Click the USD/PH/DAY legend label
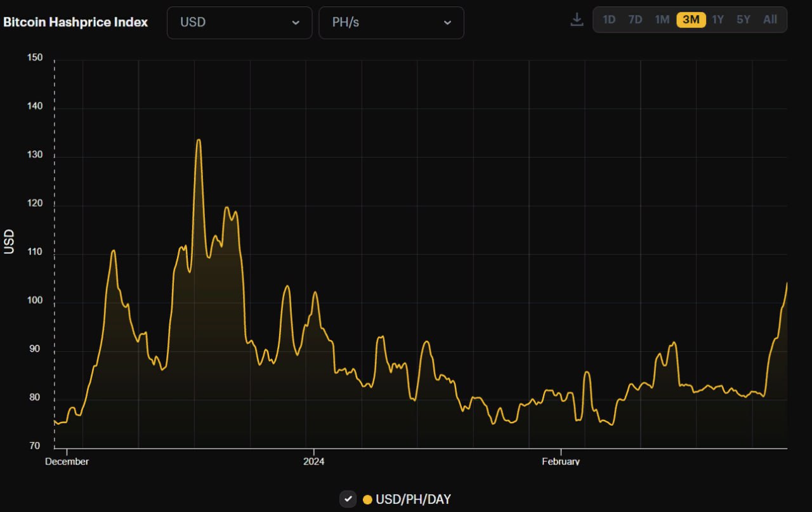This screenshot has width=812, height=512. (x=413, y=500)
